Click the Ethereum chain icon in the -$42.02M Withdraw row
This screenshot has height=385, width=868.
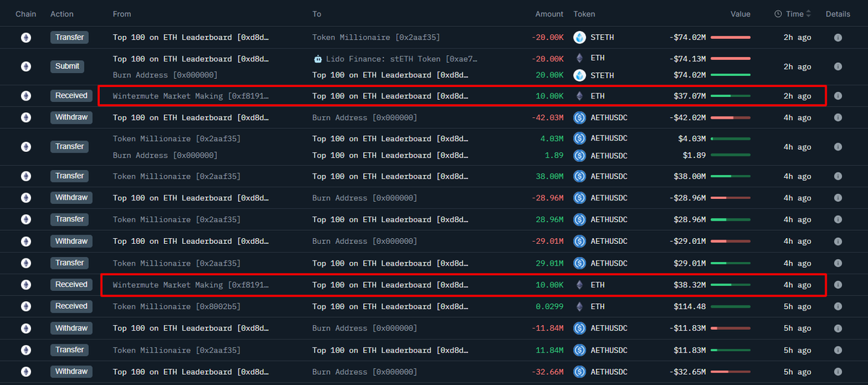[26, 117]
